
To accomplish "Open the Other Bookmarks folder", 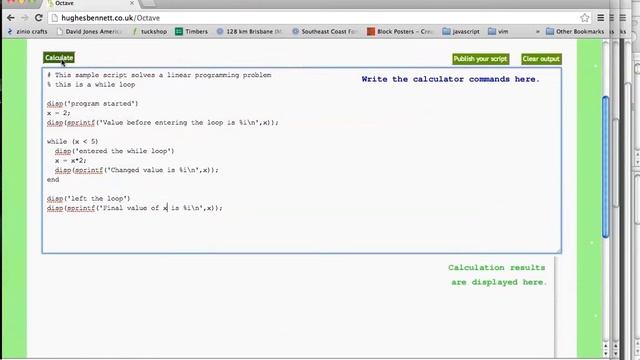I will pos(575,31).
